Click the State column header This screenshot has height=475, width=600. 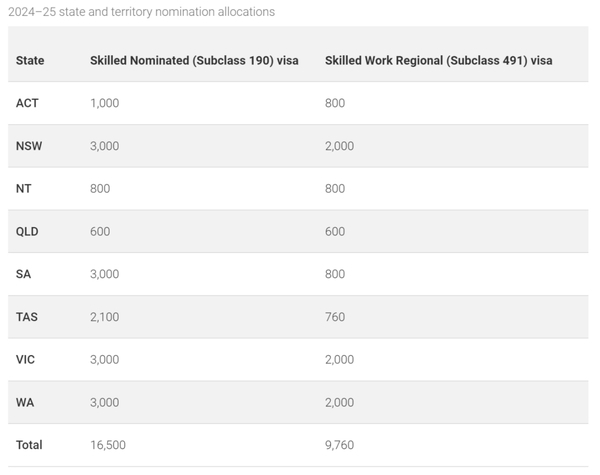30,60
